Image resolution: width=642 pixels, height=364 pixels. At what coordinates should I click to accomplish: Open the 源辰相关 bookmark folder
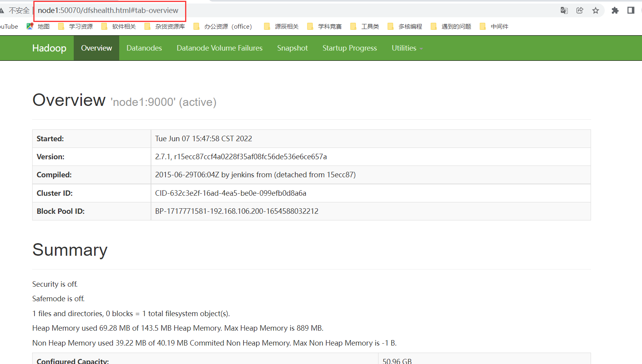[281, 26]
